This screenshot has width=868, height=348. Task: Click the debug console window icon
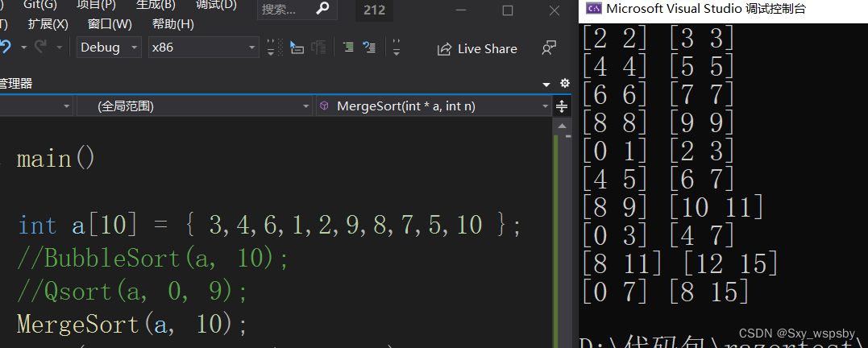(595, 8)
